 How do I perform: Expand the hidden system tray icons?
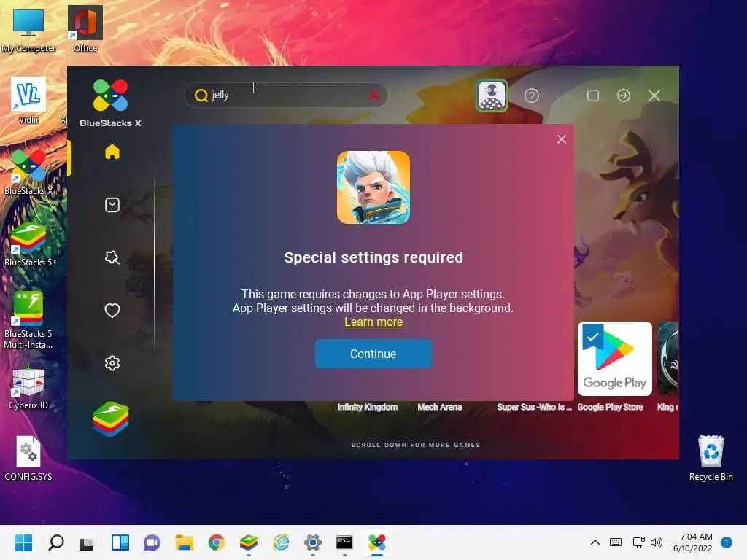(x=595, y=542)
